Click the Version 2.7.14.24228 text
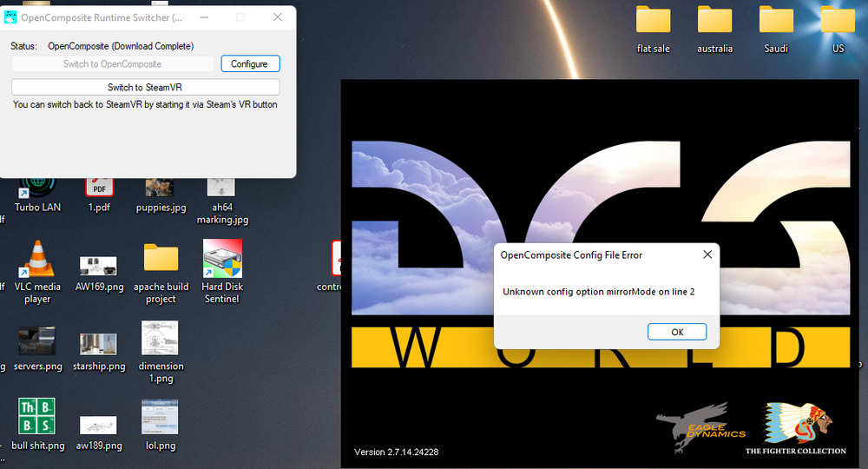 (397, 452)
